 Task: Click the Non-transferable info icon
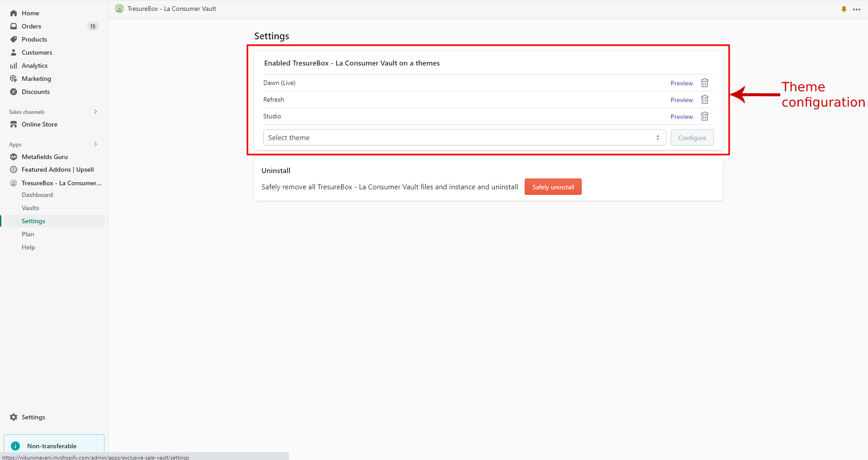pyautogui.click(x=15, y=446)
